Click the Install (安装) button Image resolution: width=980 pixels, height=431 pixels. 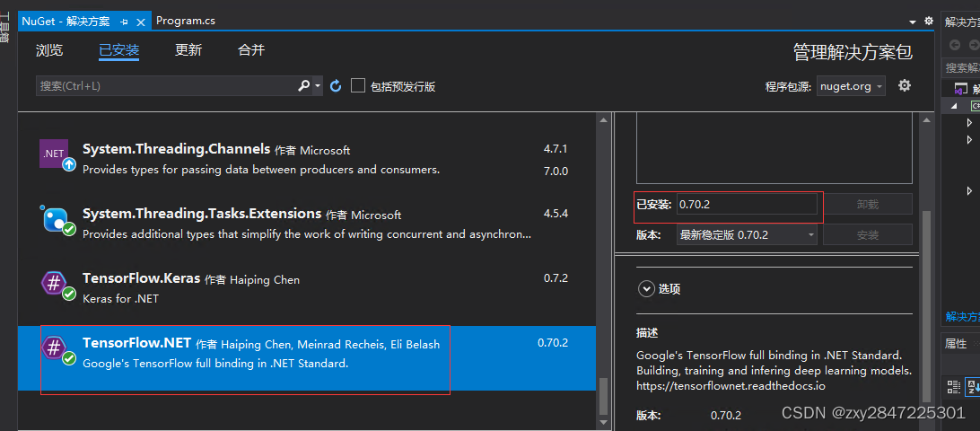(868, 235)
